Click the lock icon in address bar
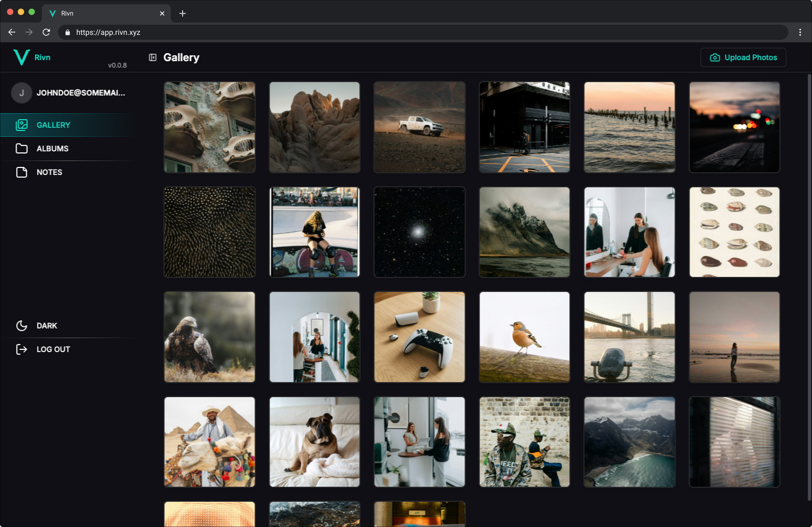 pyautogui.click(x=68, y=32)
